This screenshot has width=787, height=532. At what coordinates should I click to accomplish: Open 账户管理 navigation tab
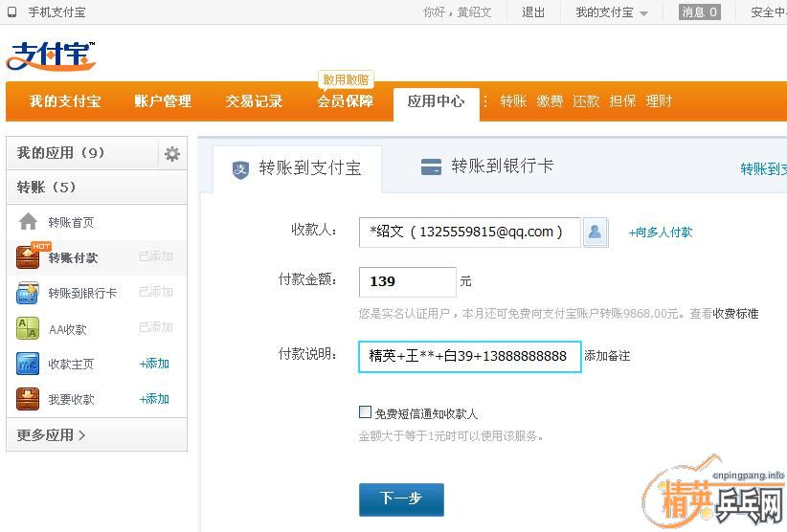coord(163,101)
